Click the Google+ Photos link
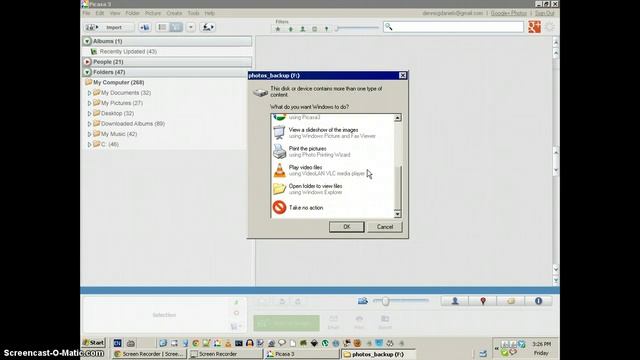This screenshot has height=360, width=640. tap(509, 13)
